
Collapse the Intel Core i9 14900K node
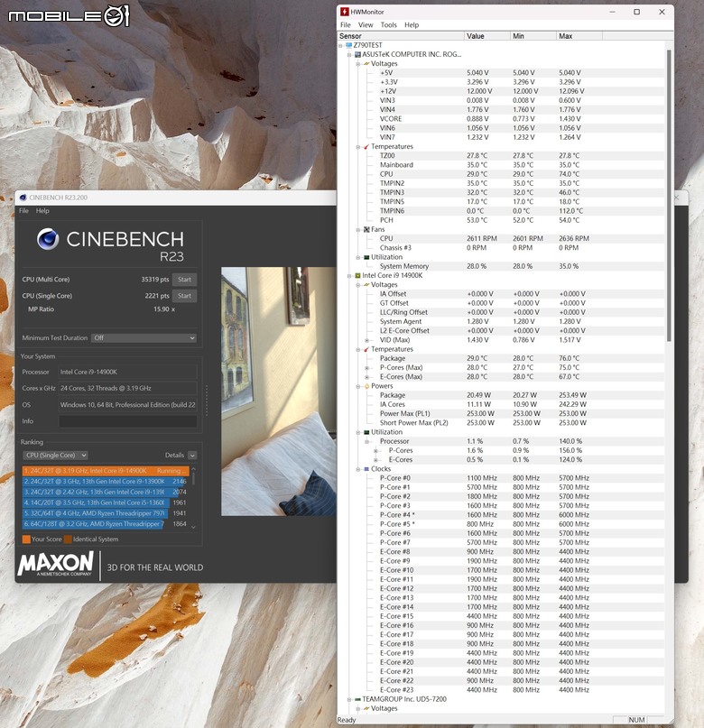(349, 276)
